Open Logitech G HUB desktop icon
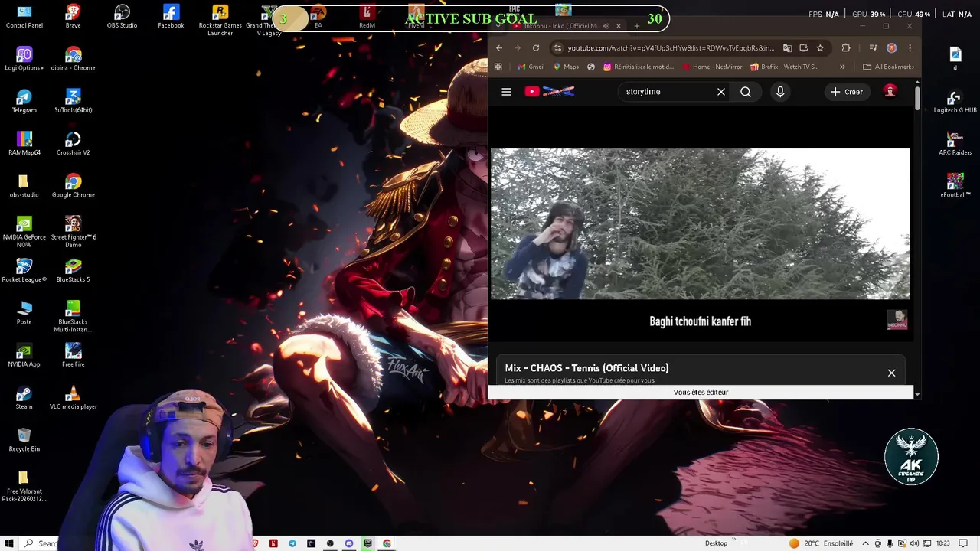Image resolution: width=980 pixels, height=551 pixels. click(955, 102)
